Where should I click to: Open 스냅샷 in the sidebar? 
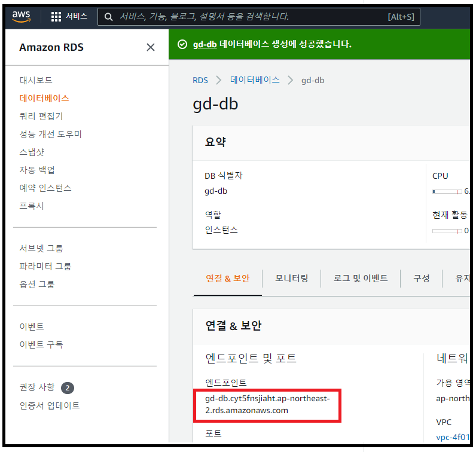(32, 152)
